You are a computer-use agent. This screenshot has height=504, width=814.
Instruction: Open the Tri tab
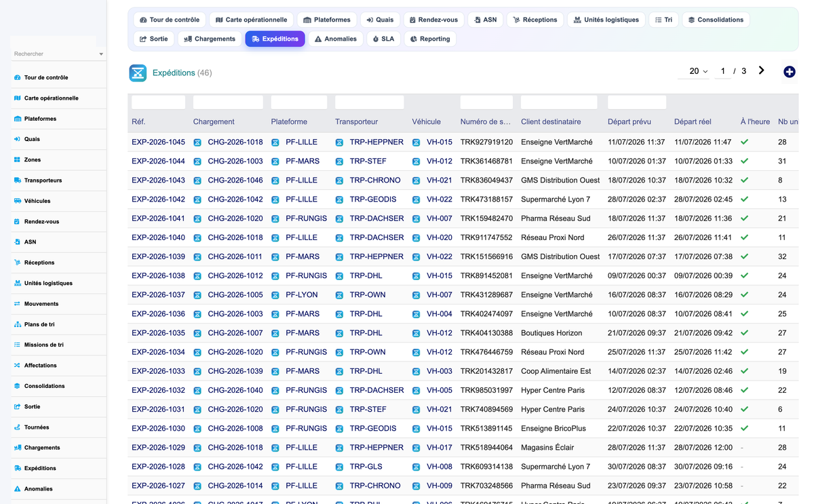(663, 20)
